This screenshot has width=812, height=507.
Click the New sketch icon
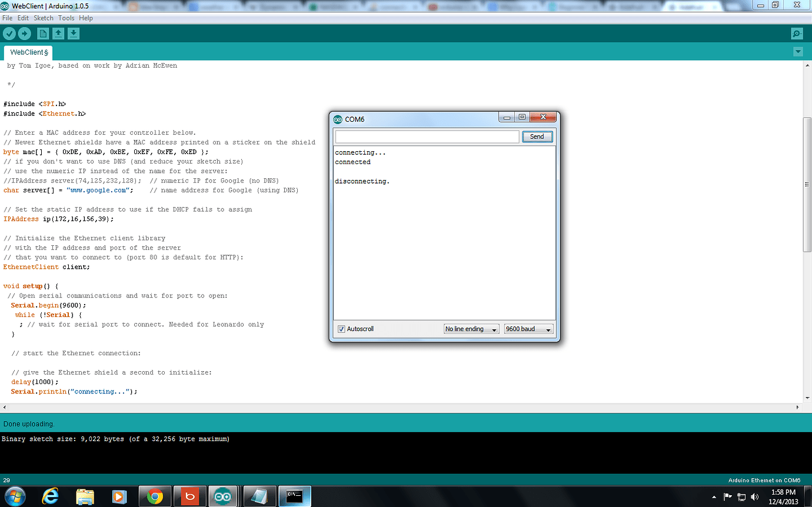pyautogui.click(x=43, y=34)
